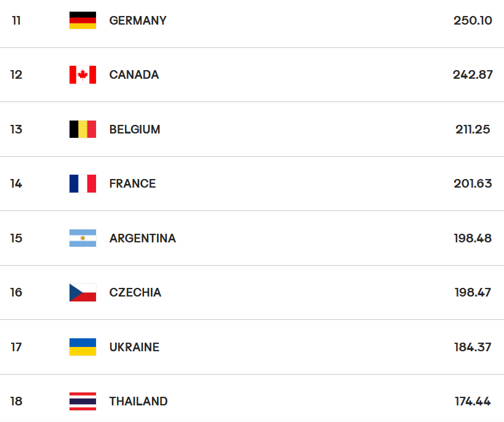Click Germany's score 250.10

[473, 20]
